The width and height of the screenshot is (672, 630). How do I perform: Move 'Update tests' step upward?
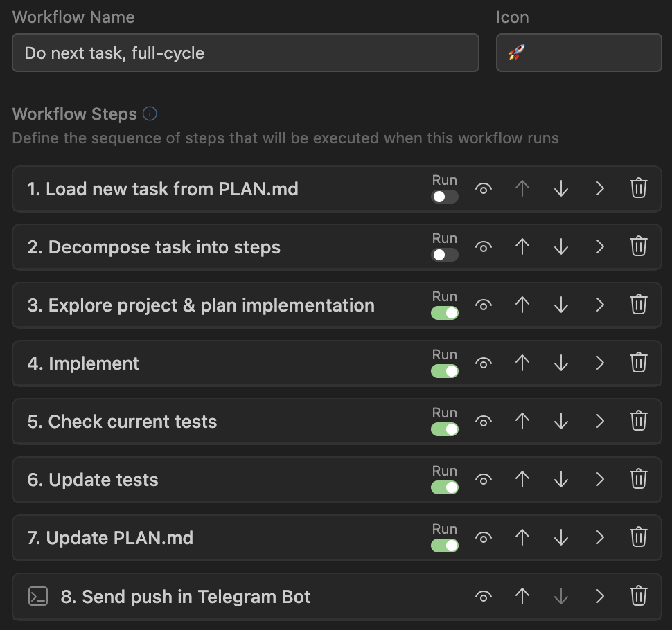[x=522, y=478]
